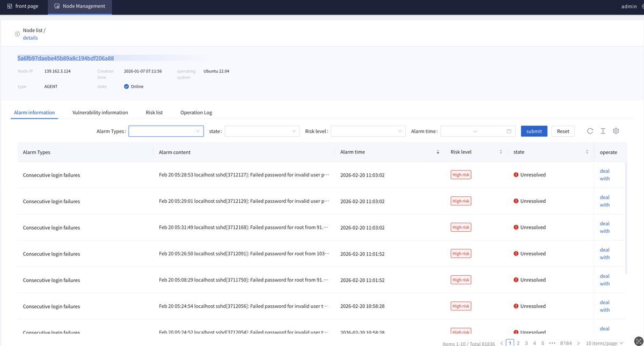Open the 10 items/page dropdown

tap(603, 343)
